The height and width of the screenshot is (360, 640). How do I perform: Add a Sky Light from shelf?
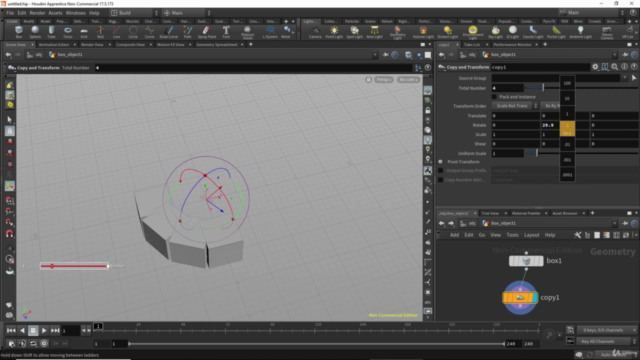[x=496, y=32]
